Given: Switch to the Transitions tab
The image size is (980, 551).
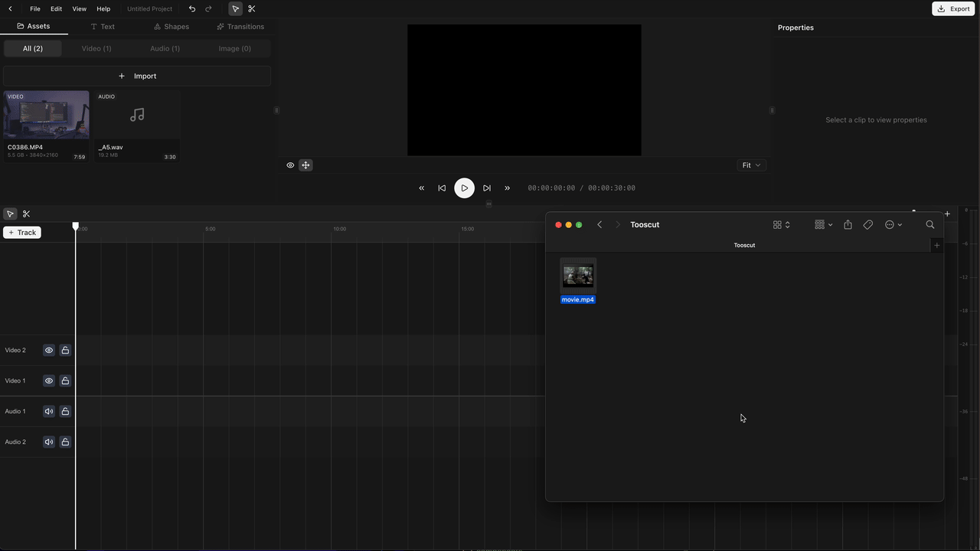Looking at the screenshot, I should click(x=240, y=26).
